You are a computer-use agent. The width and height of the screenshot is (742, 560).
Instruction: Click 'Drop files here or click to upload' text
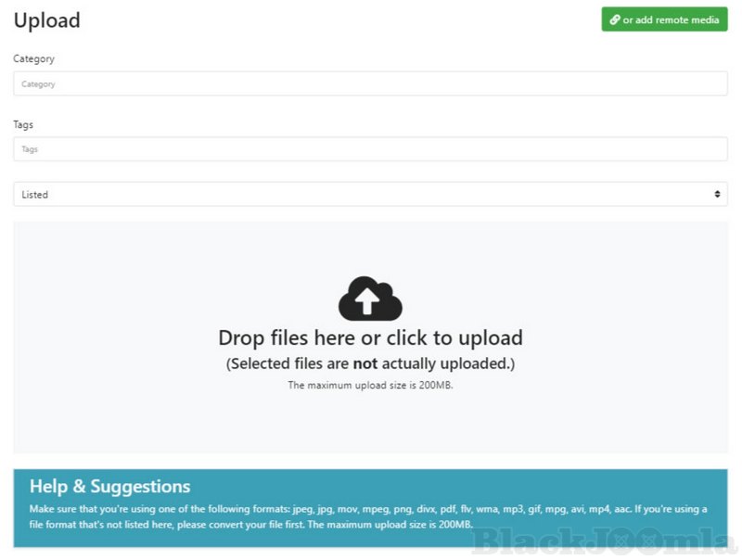370,337
